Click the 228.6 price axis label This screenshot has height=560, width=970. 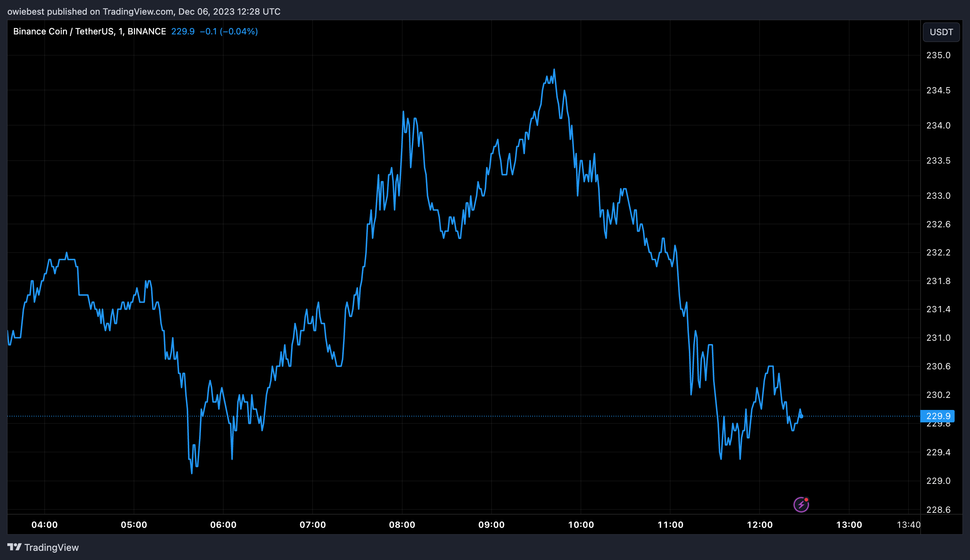938,509
